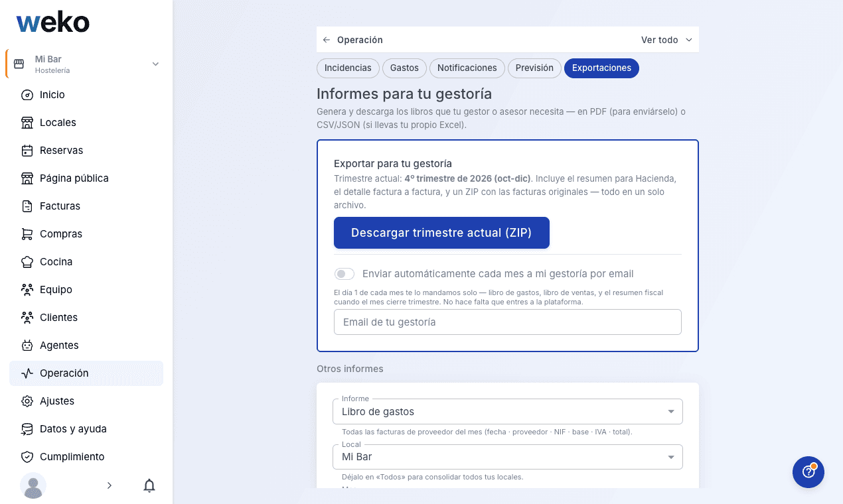Click the weko logo

(x=53, y=23)
